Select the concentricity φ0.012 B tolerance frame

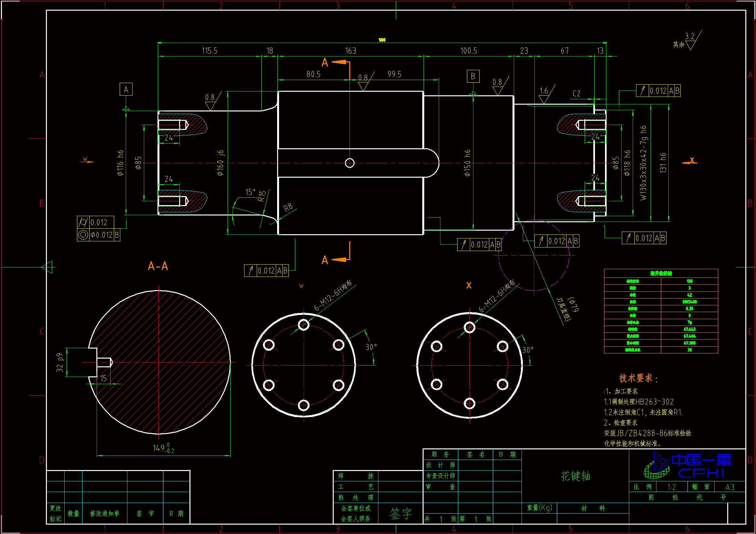[x=98, y=235]
